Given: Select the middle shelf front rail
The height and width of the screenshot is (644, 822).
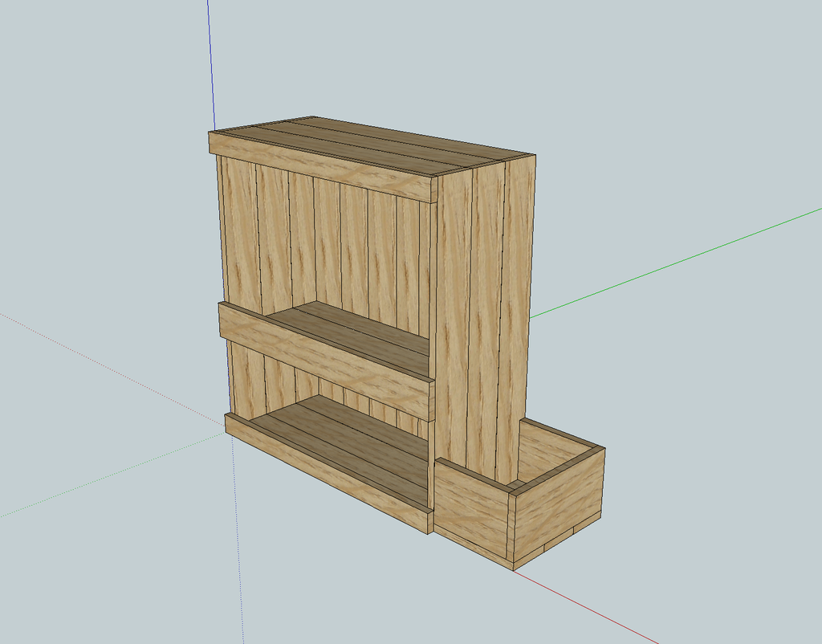Looking at the screenshot, I should coord(326,361).
